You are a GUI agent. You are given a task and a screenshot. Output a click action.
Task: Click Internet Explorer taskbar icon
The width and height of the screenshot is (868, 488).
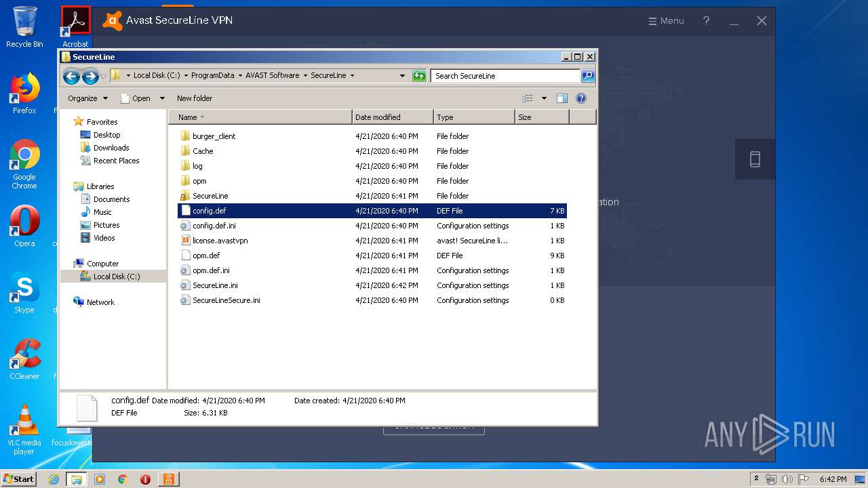tap(54, 479)
